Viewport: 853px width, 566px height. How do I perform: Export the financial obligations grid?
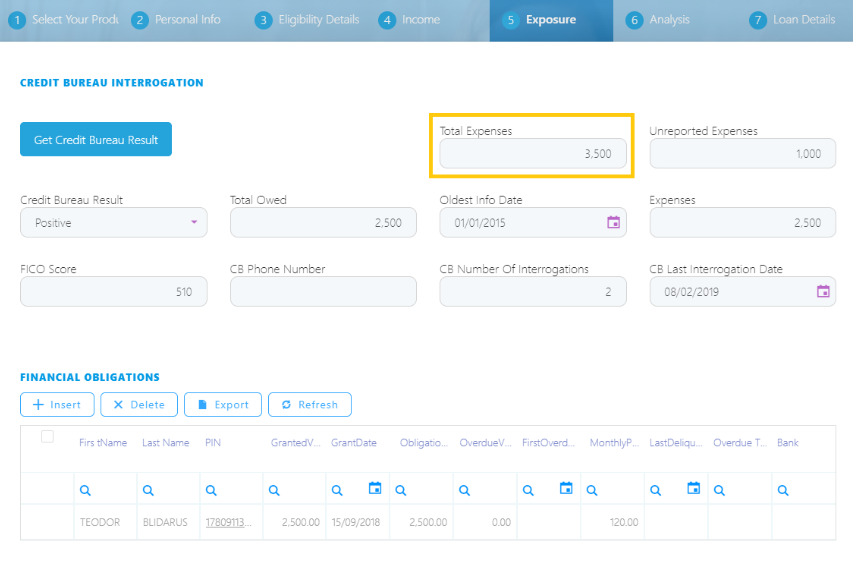(223, 405)
